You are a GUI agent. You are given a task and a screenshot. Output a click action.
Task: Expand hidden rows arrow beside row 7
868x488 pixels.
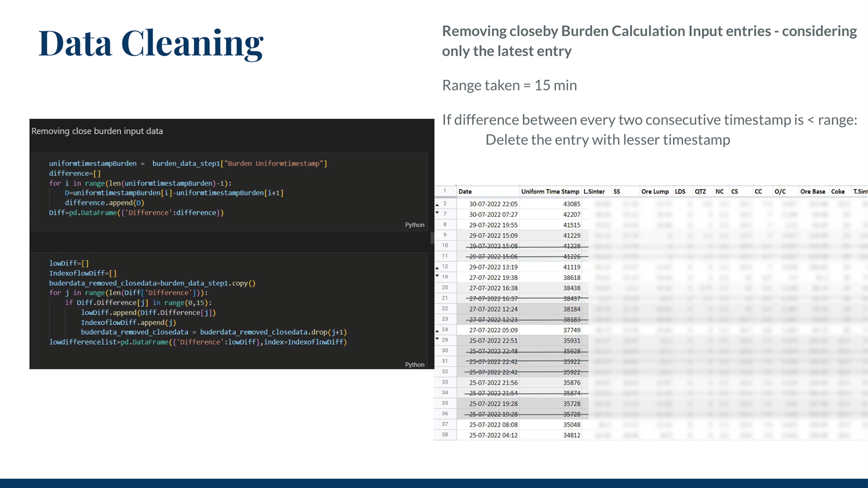point(437,213)
